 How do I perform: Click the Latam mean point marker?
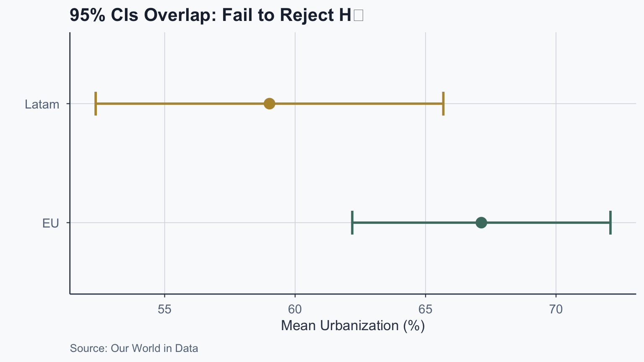tap(269, 103)
